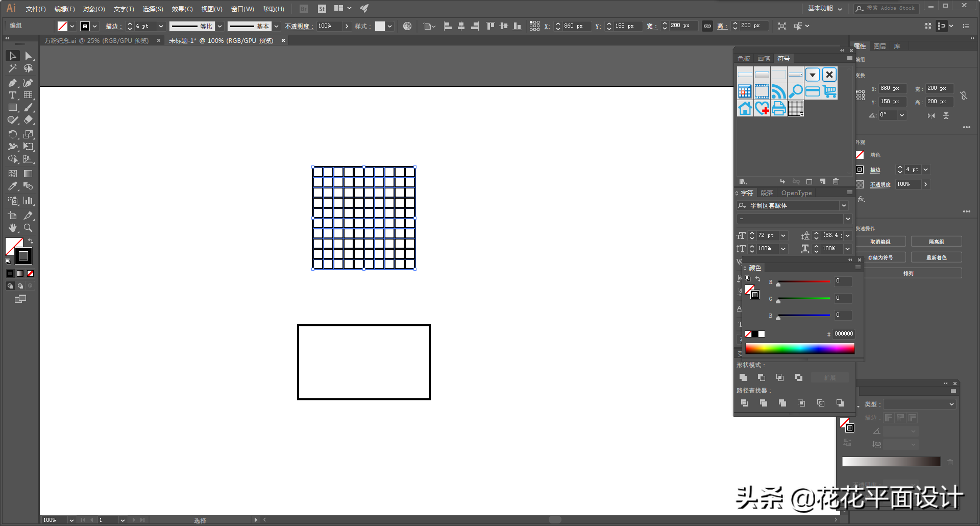This screenshot has height=526, width=980.
Task: Toggle None mode under fill stroke
Action: (30, 274)
